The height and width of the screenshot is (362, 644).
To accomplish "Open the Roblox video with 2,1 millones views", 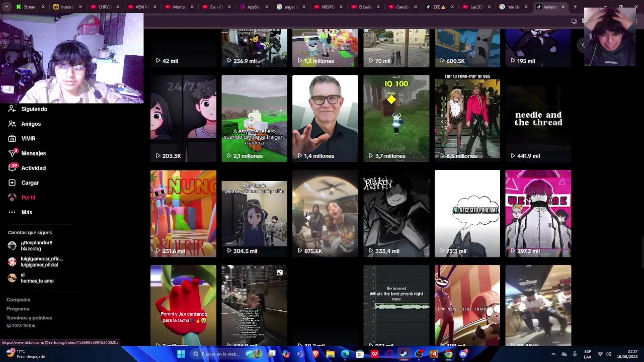I will 254,119.
